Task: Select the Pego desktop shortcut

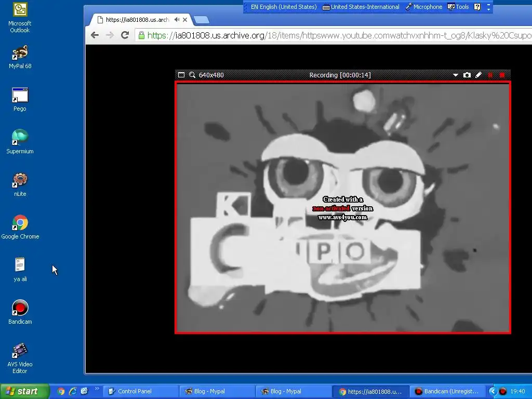Action: (x=20, y=100)
